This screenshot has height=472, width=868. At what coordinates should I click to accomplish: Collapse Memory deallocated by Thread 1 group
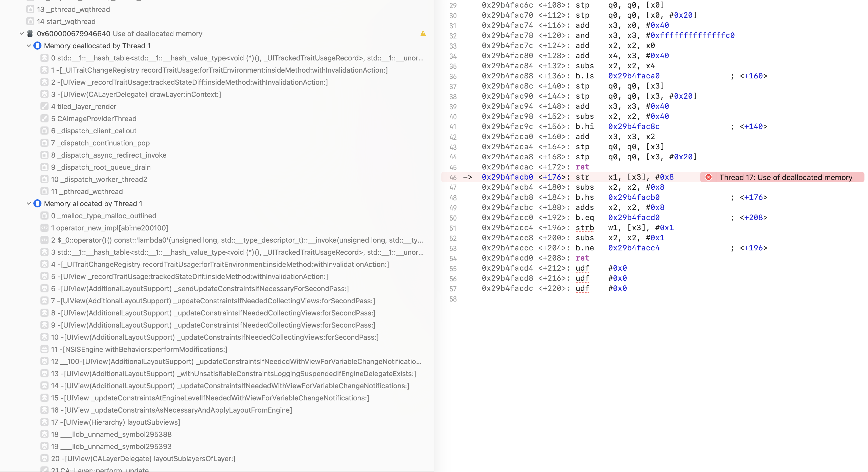[29, 46]
